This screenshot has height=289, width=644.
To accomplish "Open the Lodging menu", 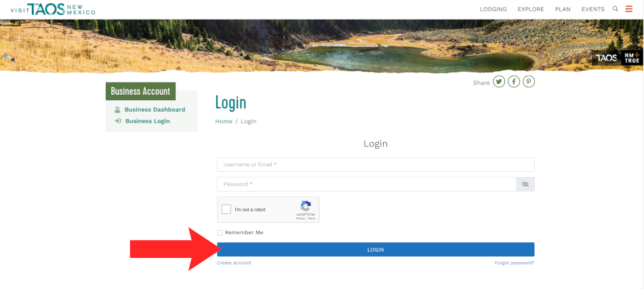I will pyautogui.click(x=494, y=9).
